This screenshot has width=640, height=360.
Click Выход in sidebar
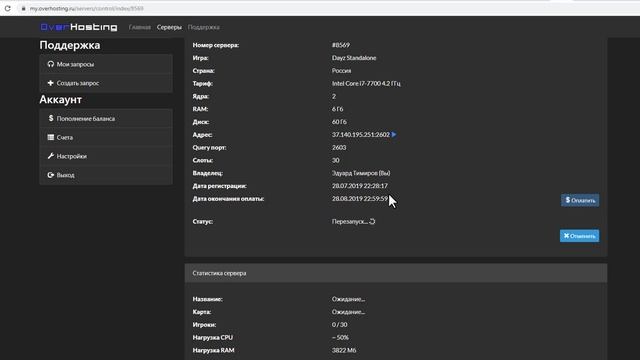(x=106, y=175)
